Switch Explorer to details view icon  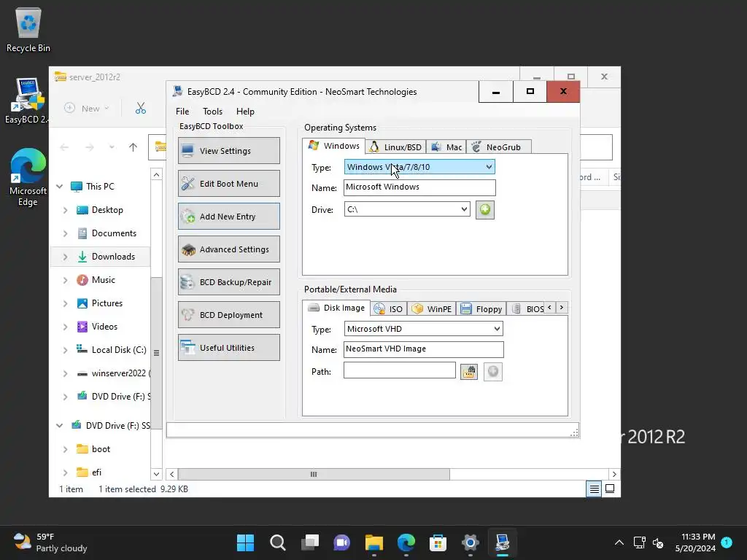point(594,489)
